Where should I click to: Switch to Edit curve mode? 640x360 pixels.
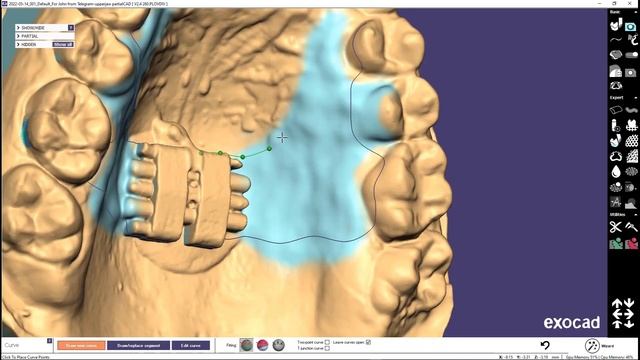tap(191, 345)
